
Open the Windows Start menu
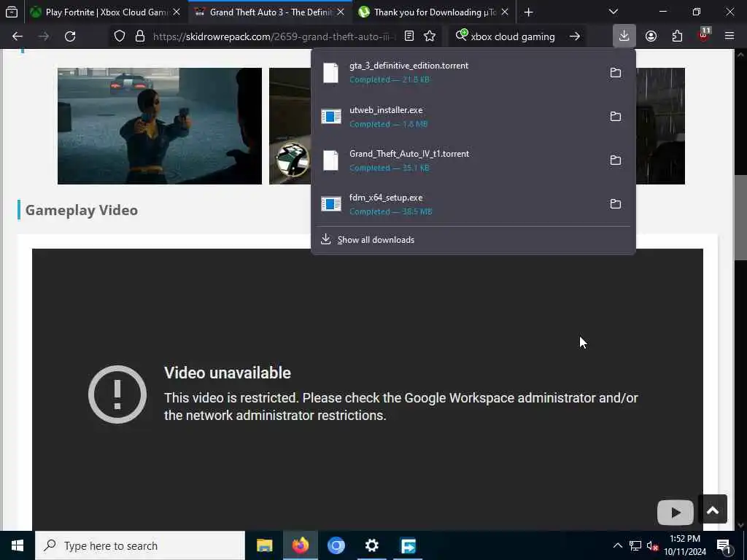(18, 545)
